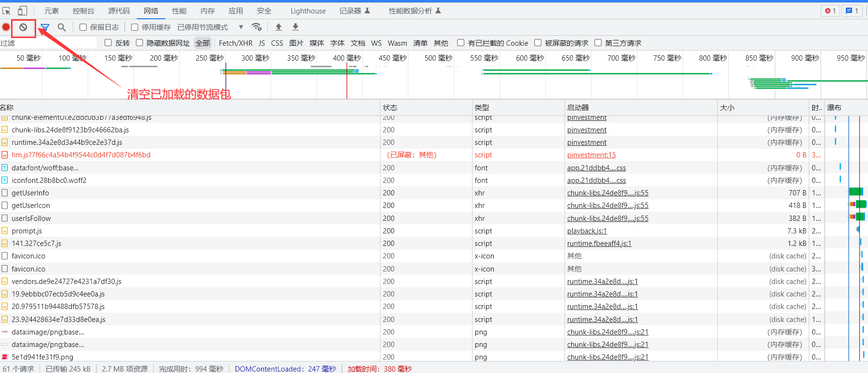
Task: Click thumbnail icon of 5e1d941fe31f9.png
Action: [5, 357]
